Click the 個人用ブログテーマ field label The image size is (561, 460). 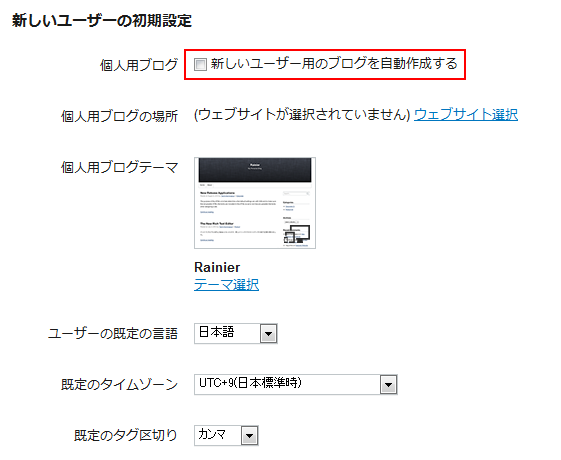coord(119,167)
